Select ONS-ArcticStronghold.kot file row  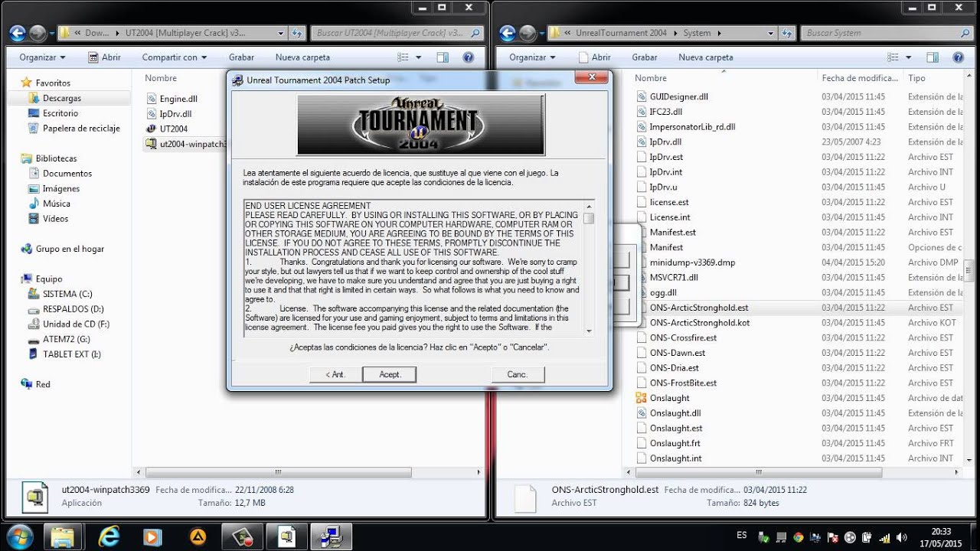click(x=799, y=322)
